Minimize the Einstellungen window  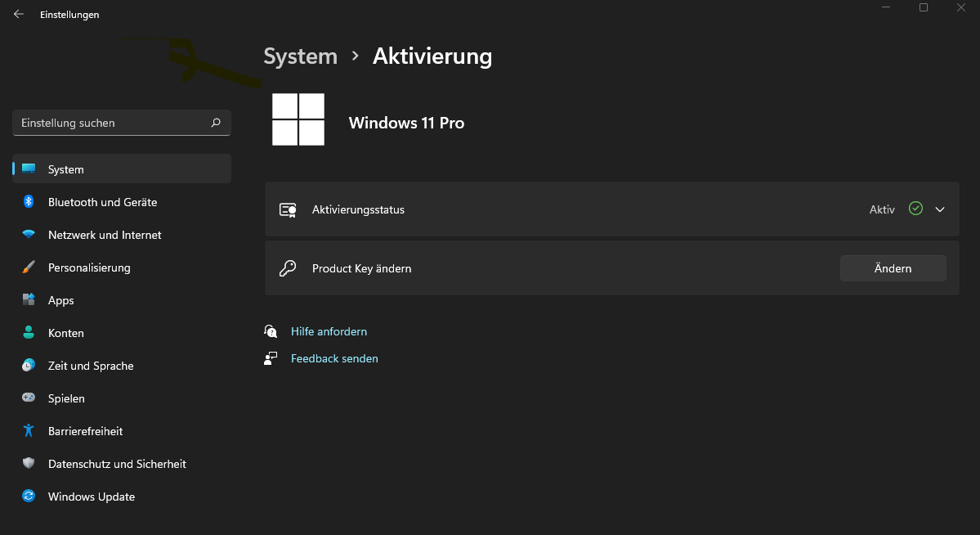click(886, 7)
